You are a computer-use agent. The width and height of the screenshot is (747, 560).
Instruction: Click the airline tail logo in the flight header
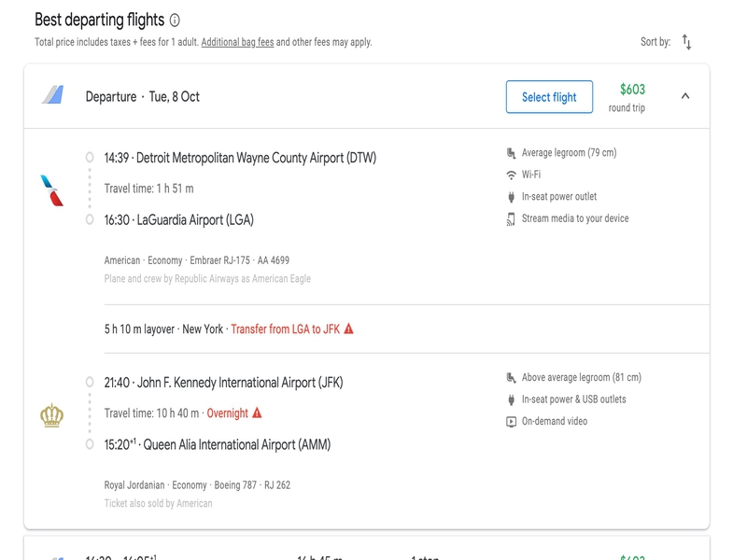[x=52, y=95]
